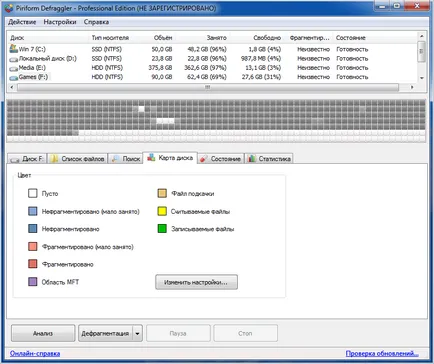This screenshot has height=364, width=434.
Task: Click the Defraggler app icon in title bar
Action: click(9, 8)
